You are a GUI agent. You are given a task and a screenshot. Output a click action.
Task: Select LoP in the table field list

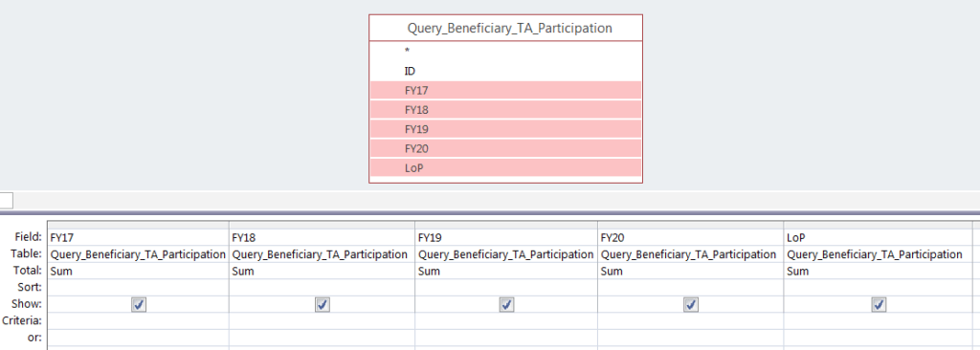coord(505,168)
